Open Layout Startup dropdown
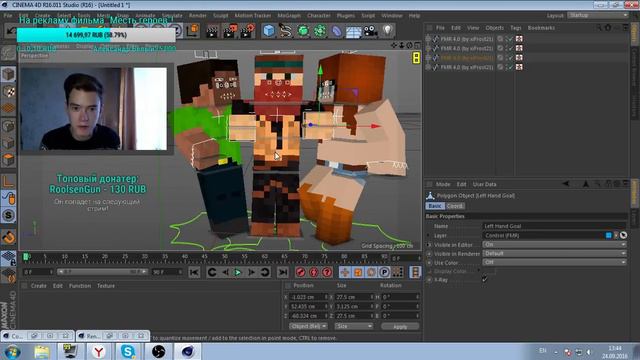 598,15
